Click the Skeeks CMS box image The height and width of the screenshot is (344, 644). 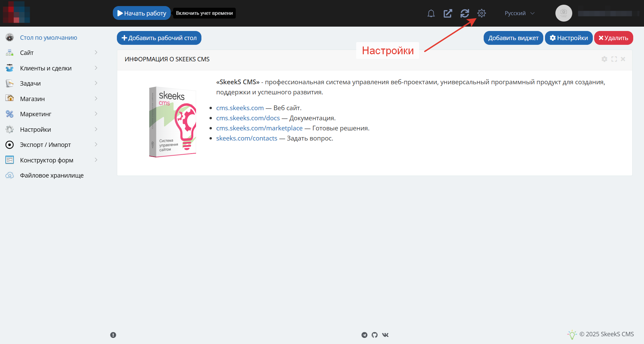tap(172, 122)
